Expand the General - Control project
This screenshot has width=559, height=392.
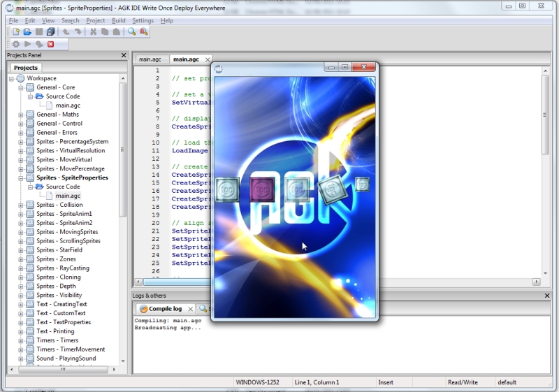21,124
